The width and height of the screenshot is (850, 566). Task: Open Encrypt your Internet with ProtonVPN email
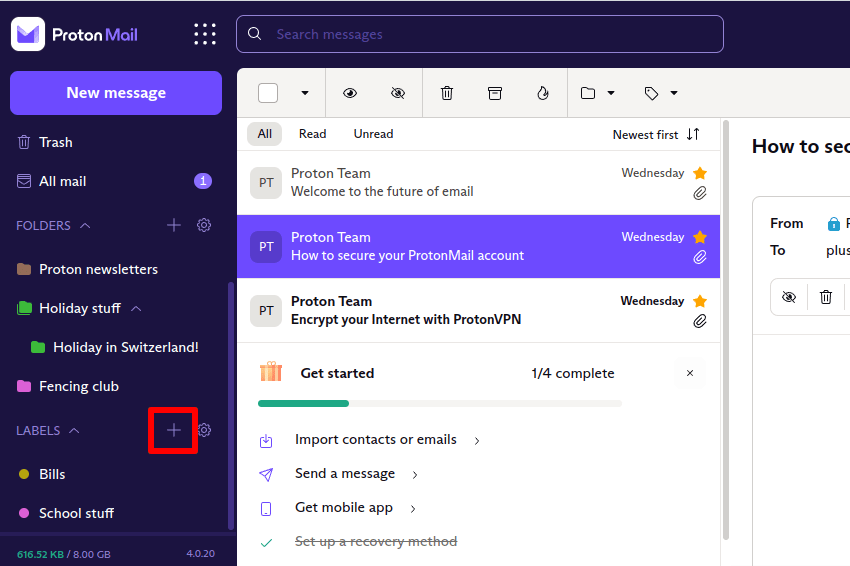coord(479,311)
